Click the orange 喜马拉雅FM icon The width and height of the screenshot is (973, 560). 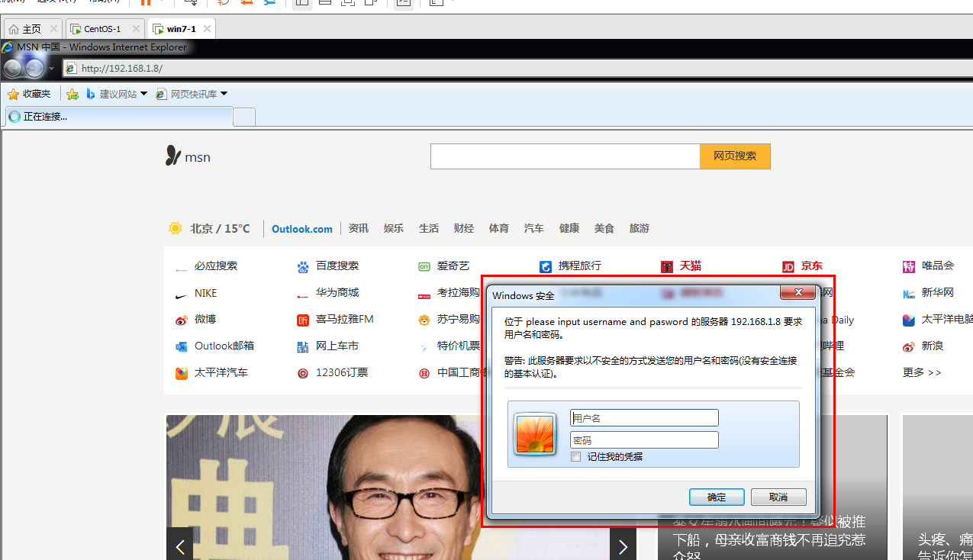[303, 320]
